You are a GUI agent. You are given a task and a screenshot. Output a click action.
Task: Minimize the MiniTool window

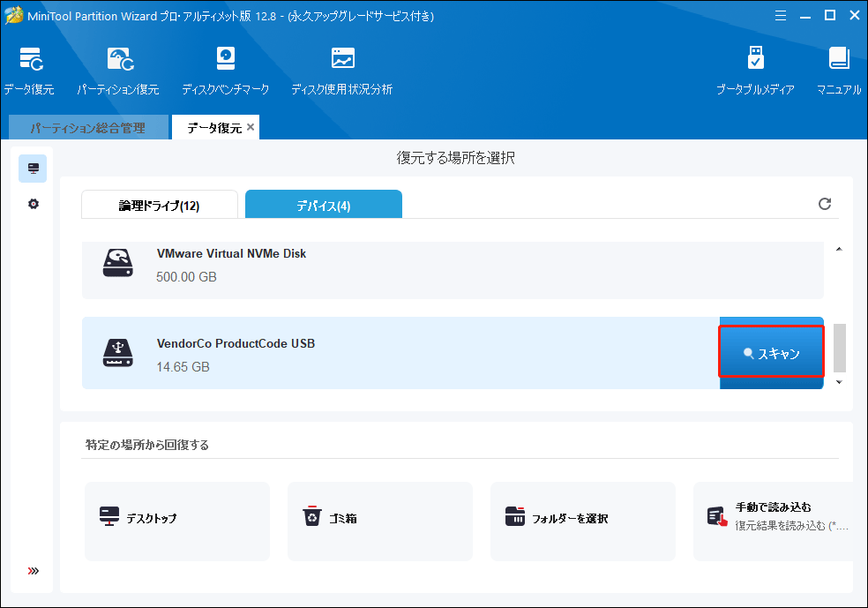[x=805, y=16]
